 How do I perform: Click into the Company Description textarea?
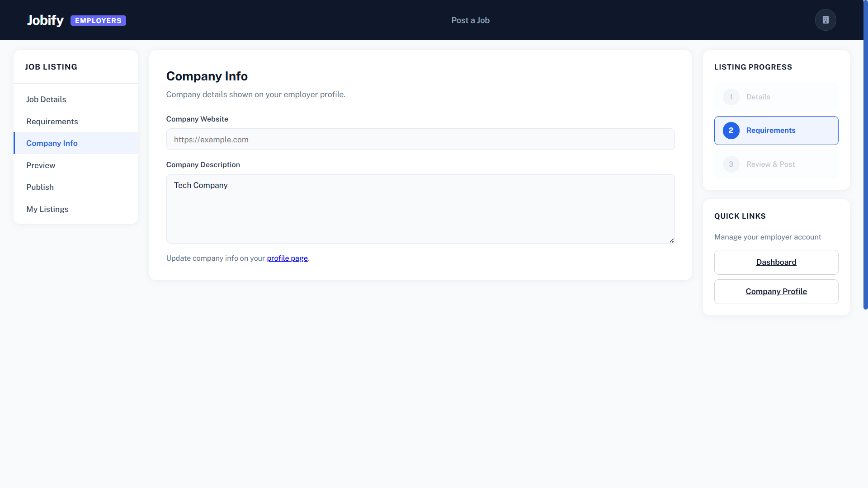pos(420,209)
